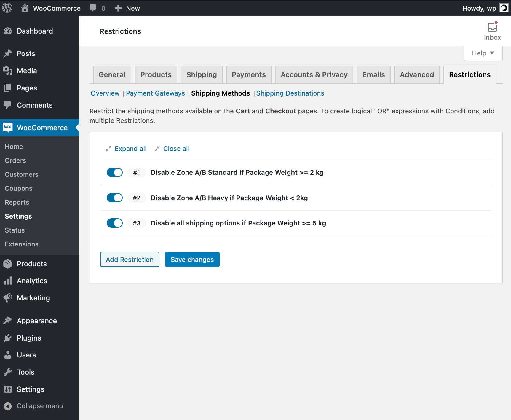Toggle off restriction #1 Zone A/B Standard
Screen dimensions: 511x420
coord(115,172)
